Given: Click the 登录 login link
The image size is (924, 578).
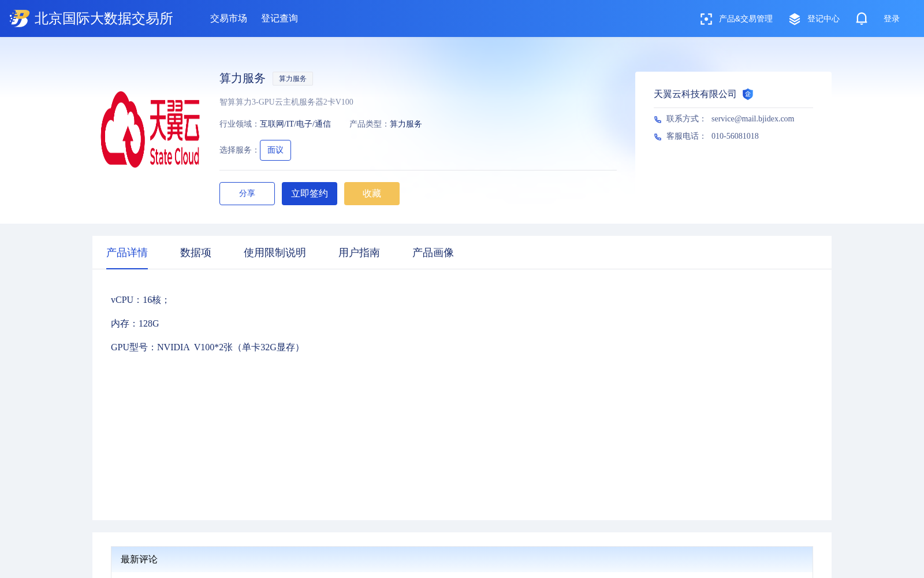Looking at the screenshot, I should (892, 19).
